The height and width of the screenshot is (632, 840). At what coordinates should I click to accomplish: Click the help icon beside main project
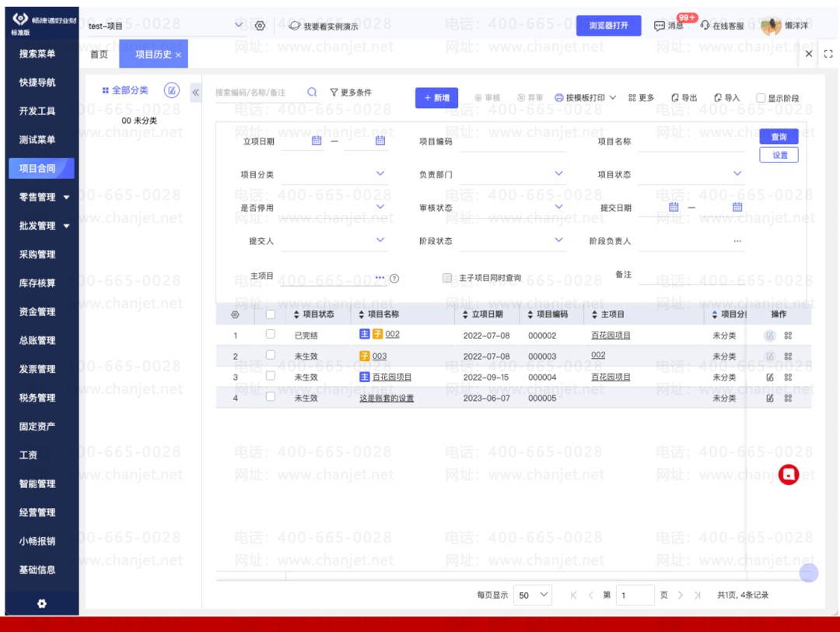pyautogui.click(x=394, y=278)
